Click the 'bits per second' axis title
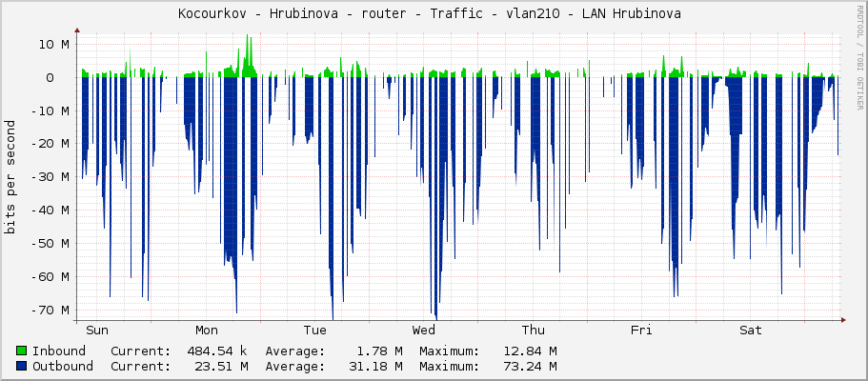Screen dimensions: 868x381 10,177
